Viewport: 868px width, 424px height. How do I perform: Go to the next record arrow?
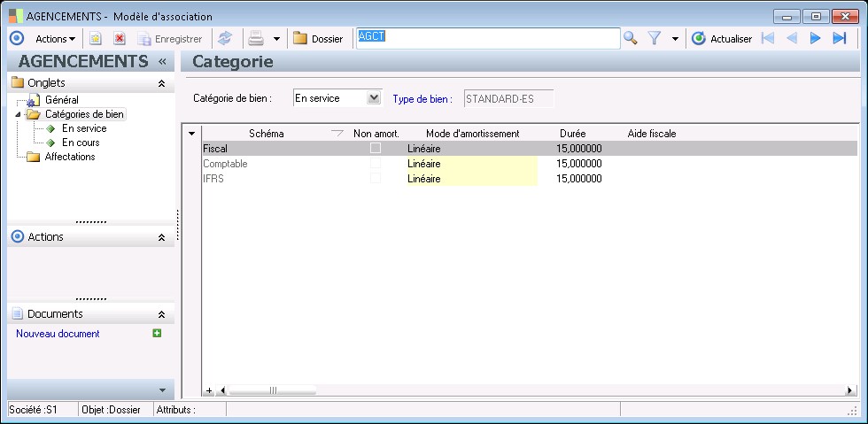click(816, 38)
